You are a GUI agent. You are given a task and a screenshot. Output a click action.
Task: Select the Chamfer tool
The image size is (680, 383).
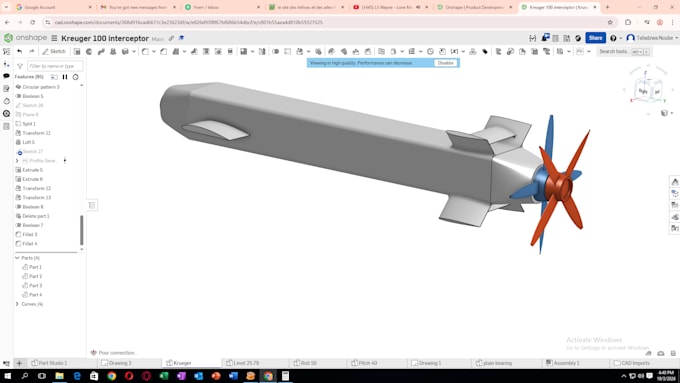point(163,51)
